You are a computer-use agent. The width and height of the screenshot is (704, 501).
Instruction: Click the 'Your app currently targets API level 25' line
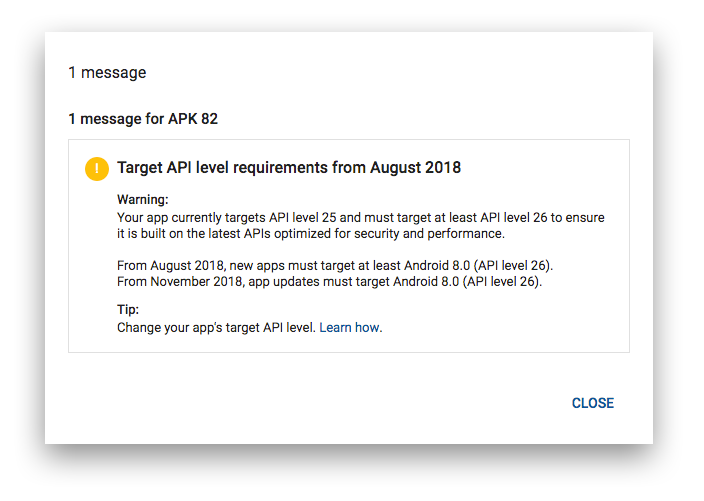(361, 218)
